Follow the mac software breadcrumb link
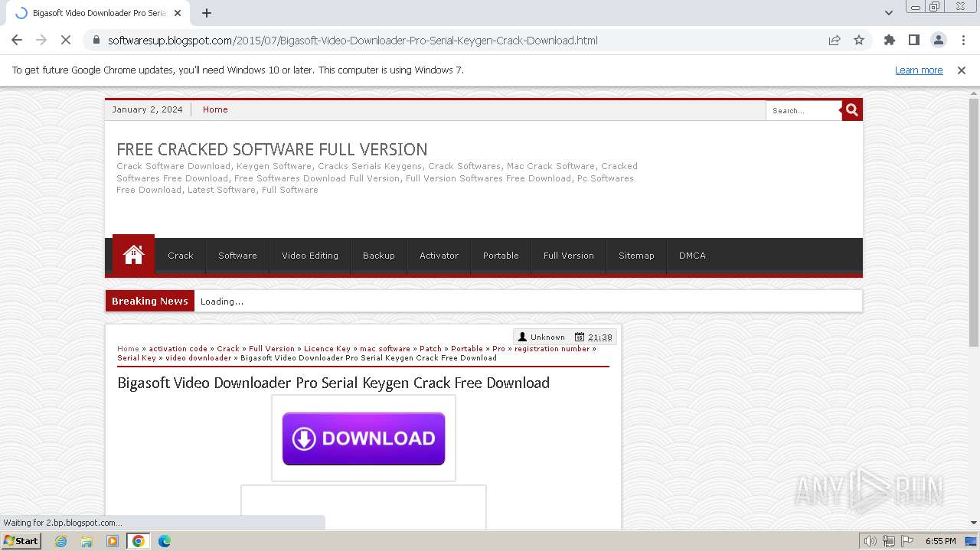Image resolution: width=980 pixels, height=551 pixels. (x=385, y=349)
